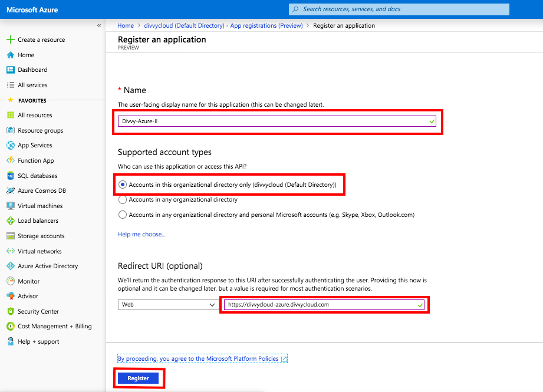Select any directory and personal Microsoft accounts option
Image resolution: width=543 pixels, height=392 pixels.
coord(122,215)
